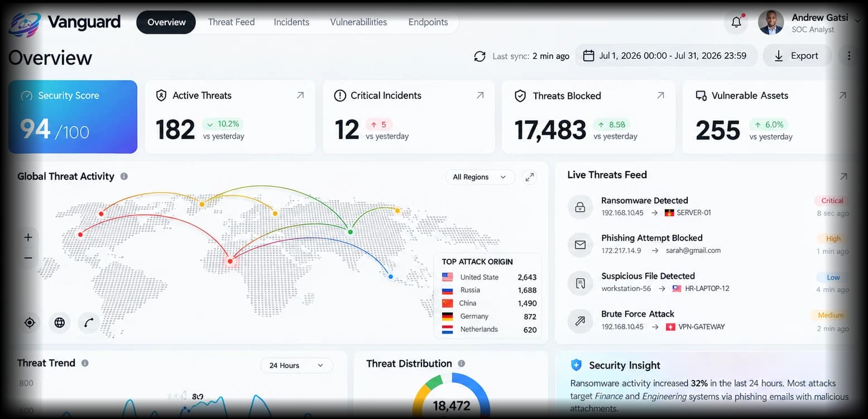The width and height of the screenshot is (868, 419).
Task: Open the Suspicious File Detected entry
Action: [708, 282]
